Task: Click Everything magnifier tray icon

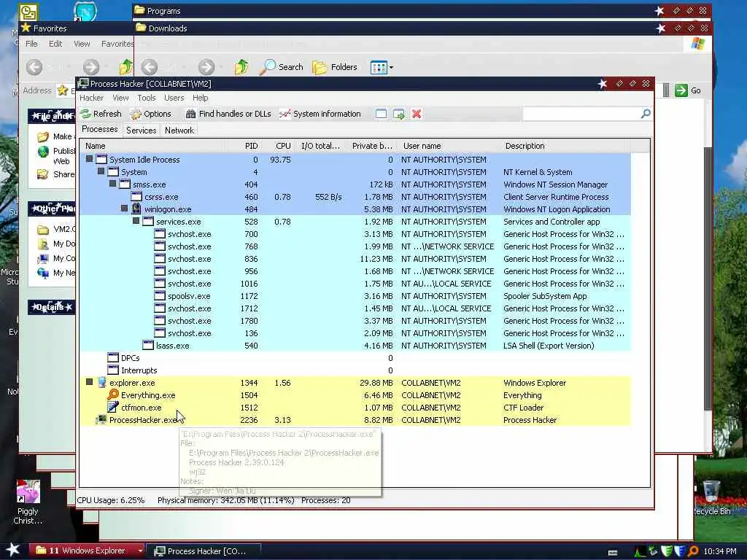Action: (x=693, y=551)
